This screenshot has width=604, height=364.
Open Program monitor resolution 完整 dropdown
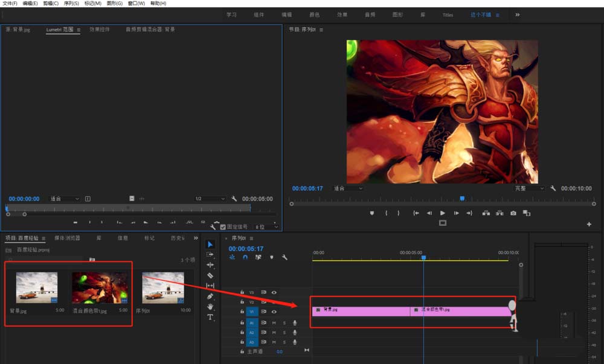[529, 188]
